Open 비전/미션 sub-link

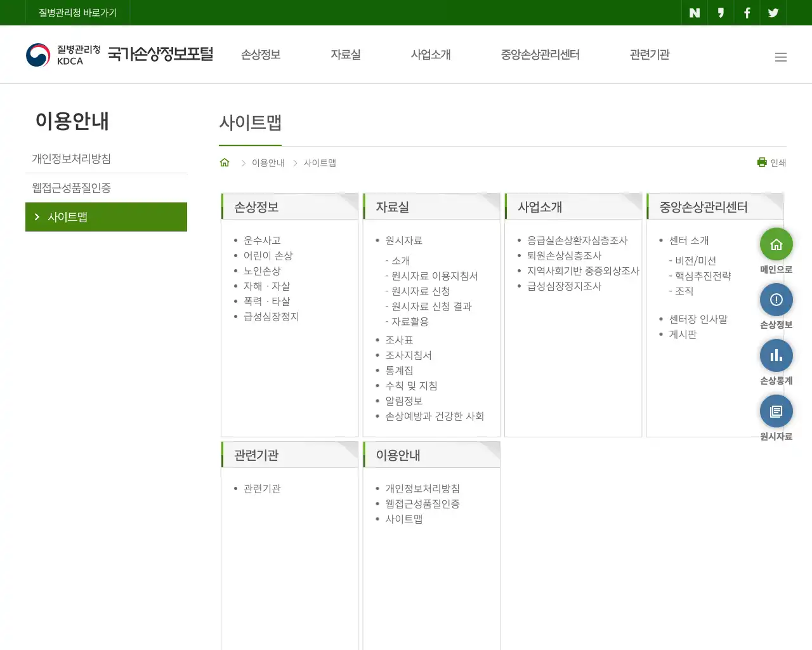click(693, 261)
